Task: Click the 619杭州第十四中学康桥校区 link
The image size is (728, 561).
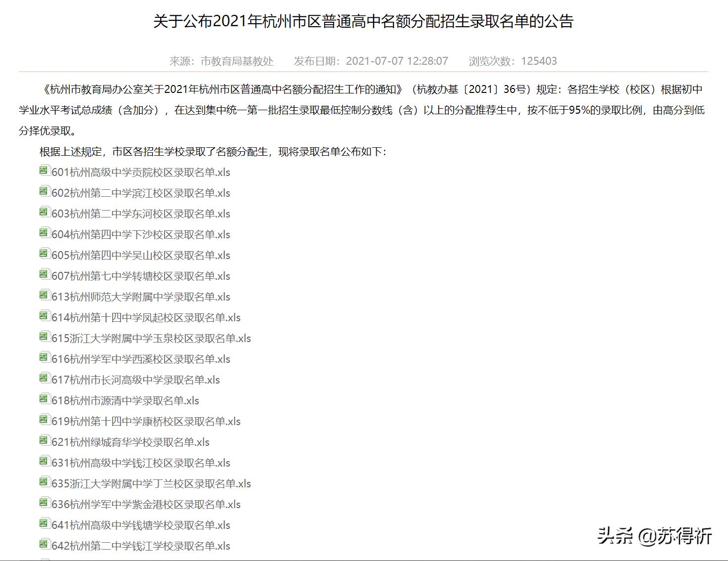Action: point(144,421)
